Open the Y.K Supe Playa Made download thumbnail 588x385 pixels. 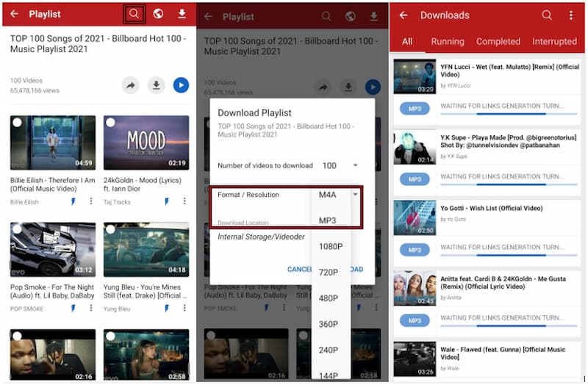click(x=415, y=148)
